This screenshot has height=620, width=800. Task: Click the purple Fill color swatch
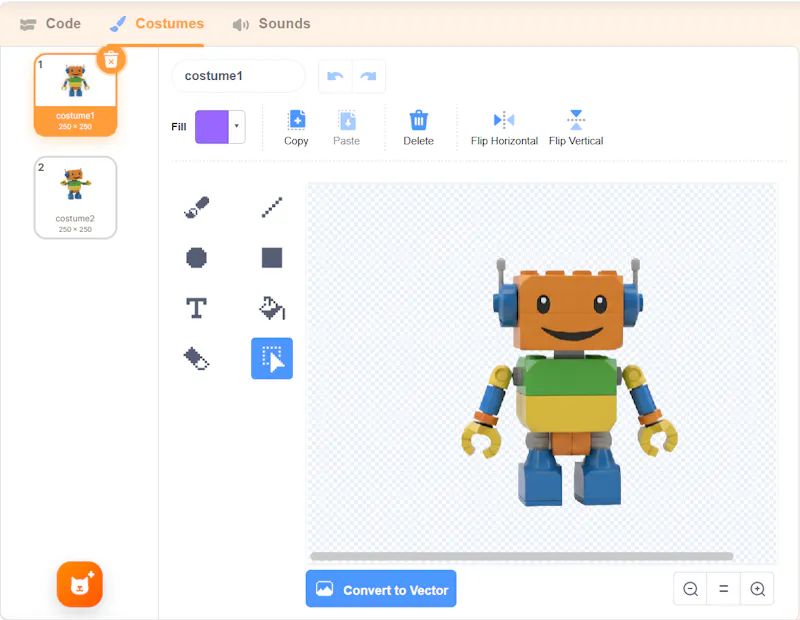[x=212, y=127]
